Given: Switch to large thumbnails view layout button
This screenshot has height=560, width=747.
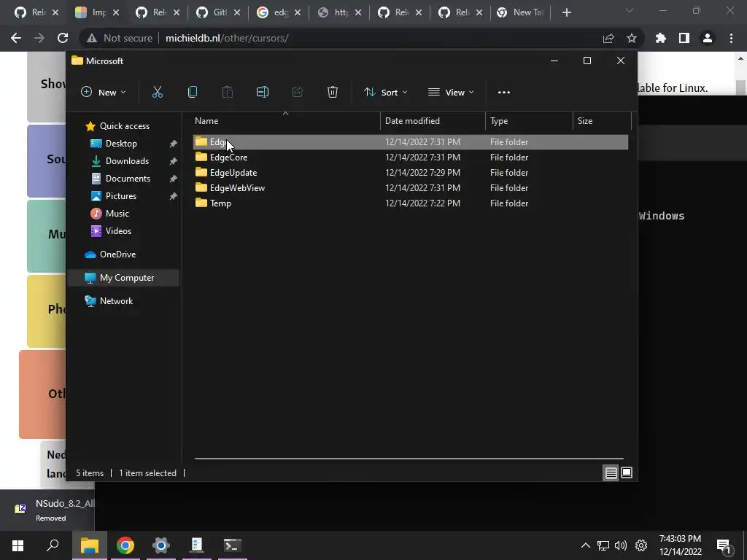Looking at the screenshot, I should [x=627, y=472].
